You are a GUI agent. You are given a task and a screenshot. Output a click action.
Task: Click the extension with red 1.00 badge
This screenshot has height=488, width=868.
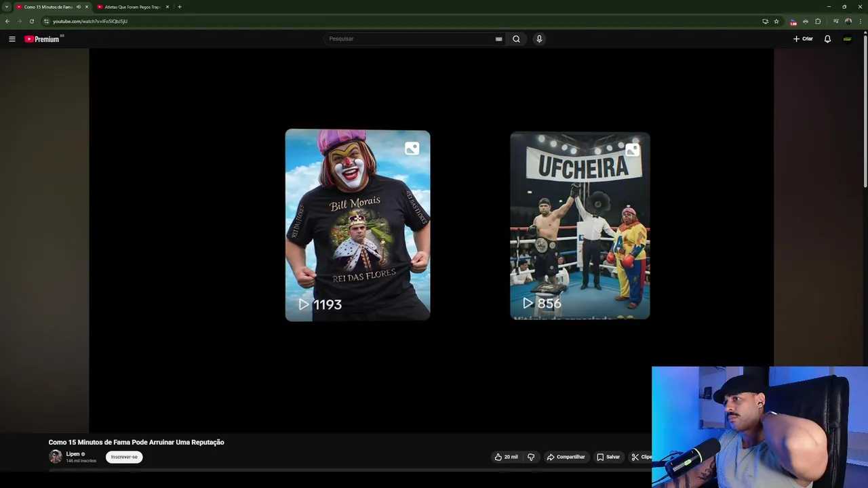(x=793, y=22)
